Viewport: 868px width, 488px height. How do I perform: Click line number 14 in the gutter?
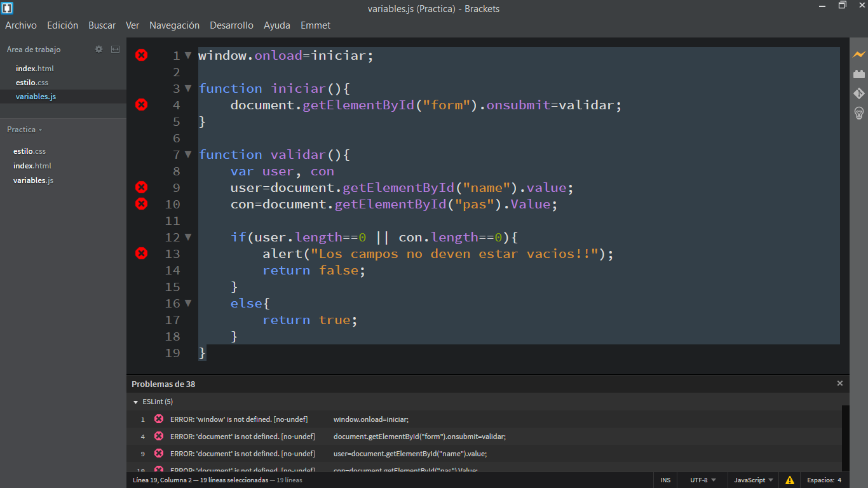(x=173, y=270)
